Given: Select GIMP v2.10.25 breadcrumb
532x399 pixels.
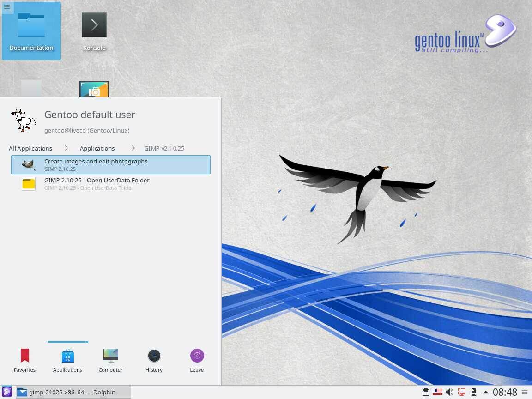Looking at the screenshot, I should [164, 148].
